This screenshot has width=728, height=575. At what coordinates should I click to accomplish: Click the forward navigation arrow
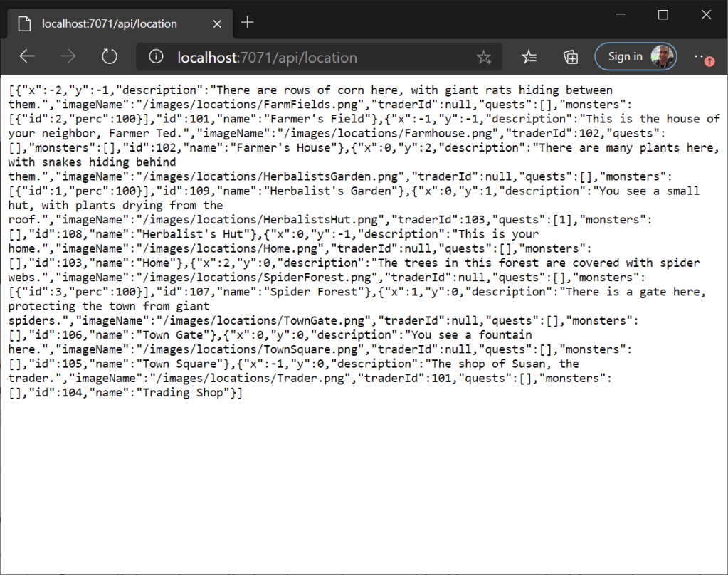click(68, 57)
